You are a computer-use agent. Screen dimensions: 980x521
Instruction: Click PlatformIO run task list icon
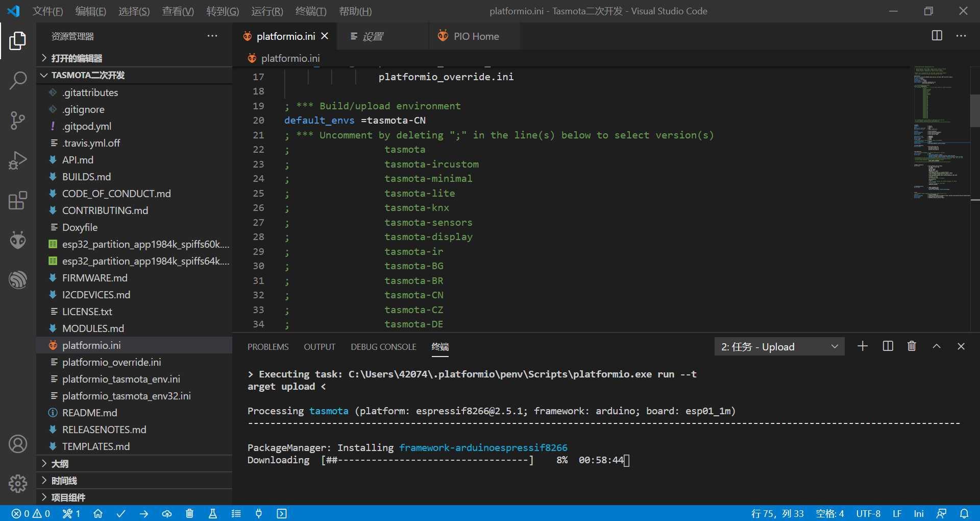[236, 513]
